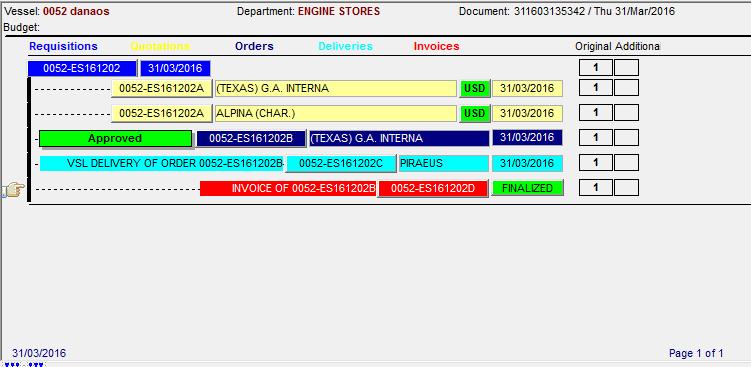Click the Additional box in the PIRAEUS delivery row

tap(626, 162)
